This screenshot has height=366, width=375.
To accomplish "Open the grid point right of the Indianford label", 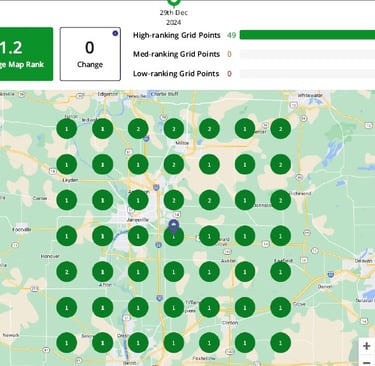I will pyautogui.click(x=102, y=129).
